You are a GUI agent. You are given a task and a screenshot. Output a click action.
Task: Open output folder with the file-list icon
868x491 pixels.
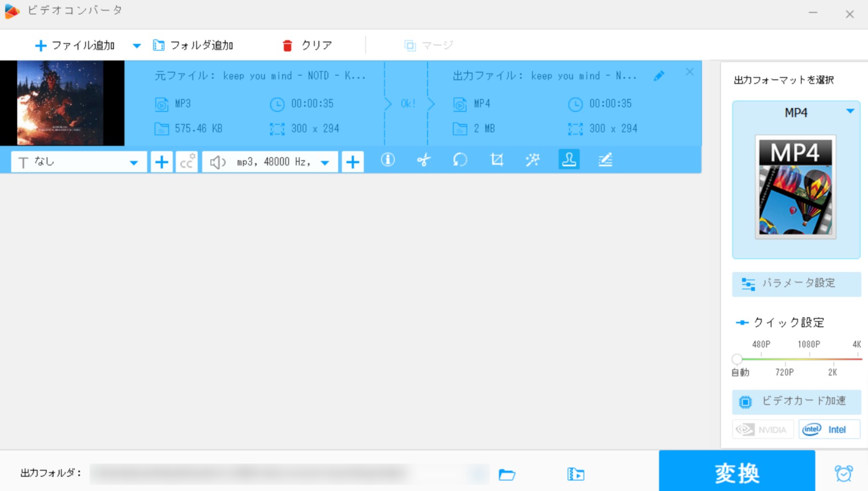point(576,475)
